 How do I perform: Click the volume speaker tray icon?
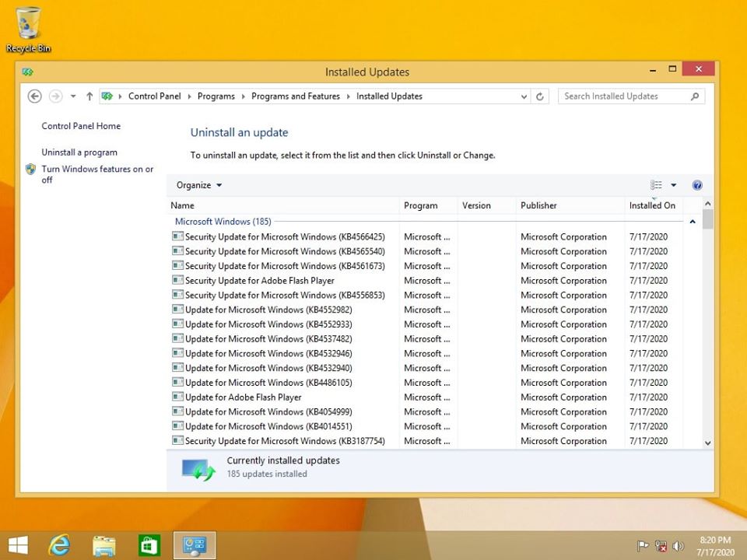point(678,546)
